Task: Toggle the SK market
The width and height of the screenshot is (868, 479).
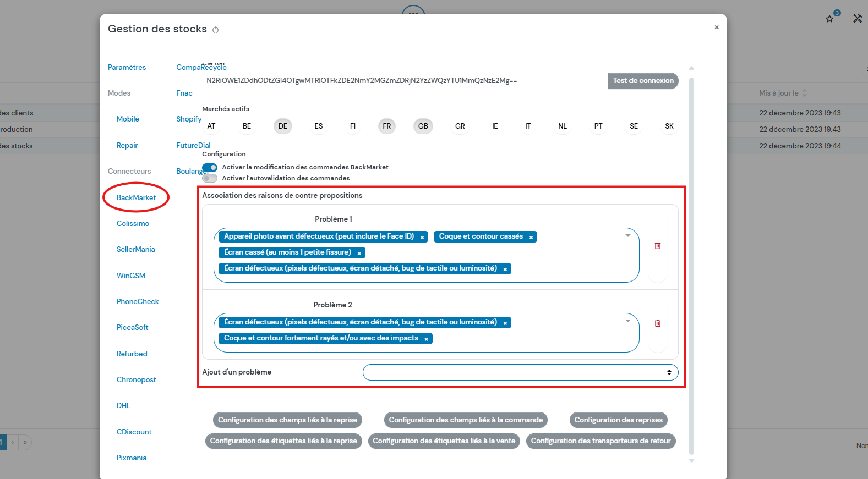Action: pos(669,126)
